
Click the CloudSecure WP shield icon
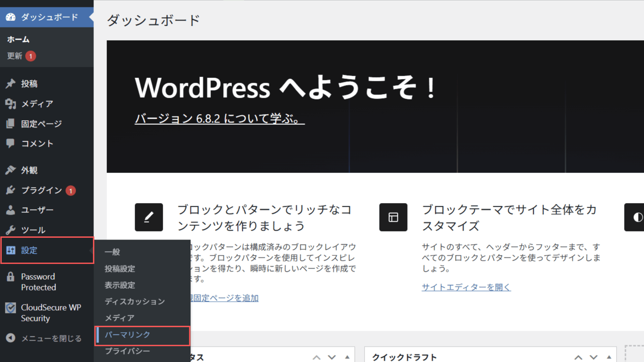11,308
